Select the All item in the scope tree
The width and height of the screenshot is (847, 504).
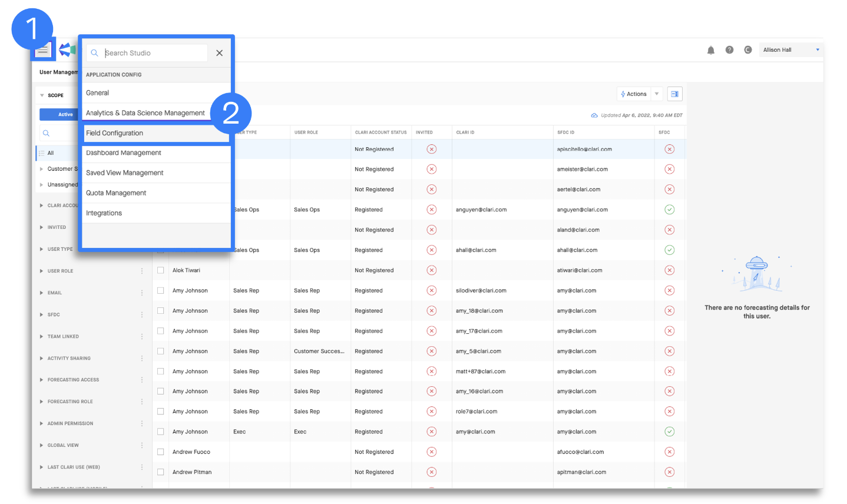pyautogui.click(x=51, y=153)
